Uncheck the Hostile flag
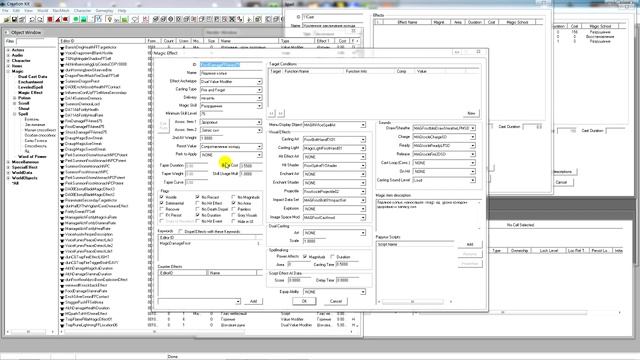 [x=162, y=197]
